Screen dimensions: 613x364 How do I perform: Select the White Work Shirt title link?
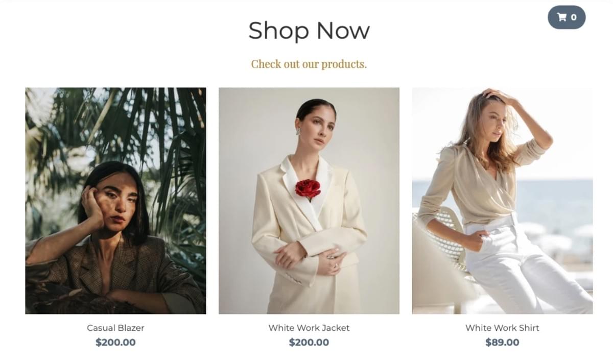(502, 328)
